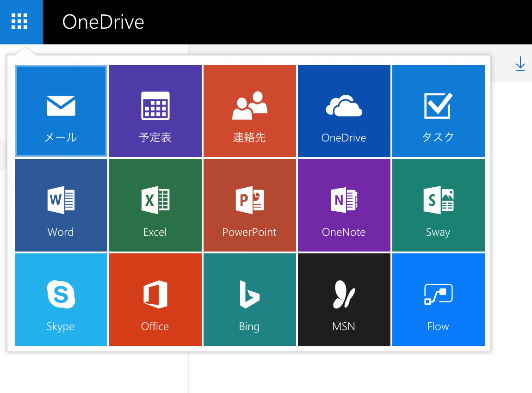Open the Mail (メール) tile
This screenshot has width=532, height=393.
61,111
